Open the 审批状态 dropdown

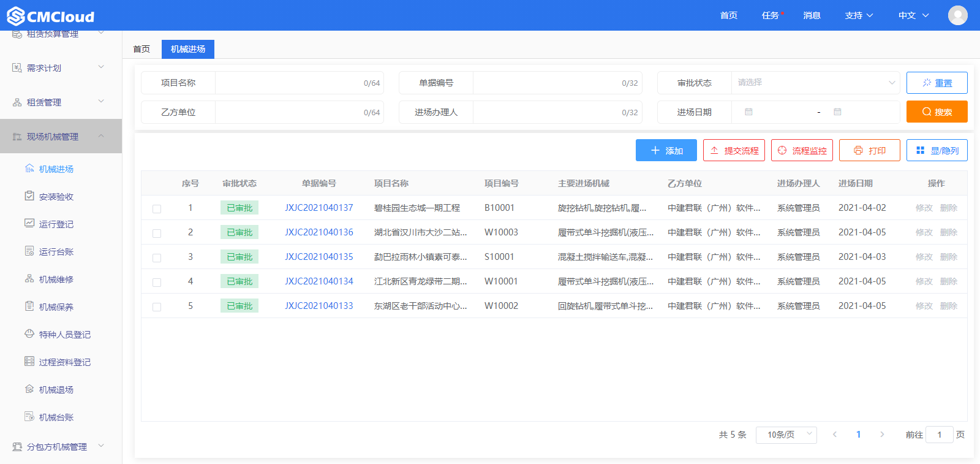pos(815,83)
